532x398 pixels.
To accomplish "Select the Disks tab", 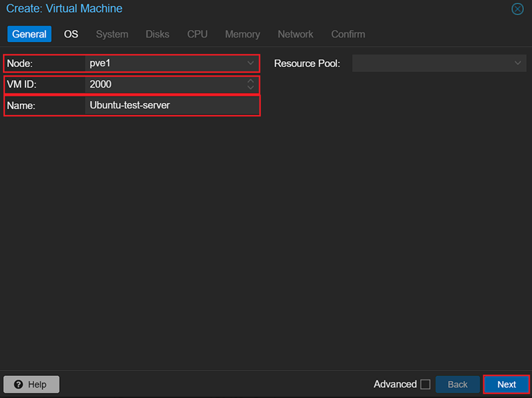I will [x=157, y=34].
